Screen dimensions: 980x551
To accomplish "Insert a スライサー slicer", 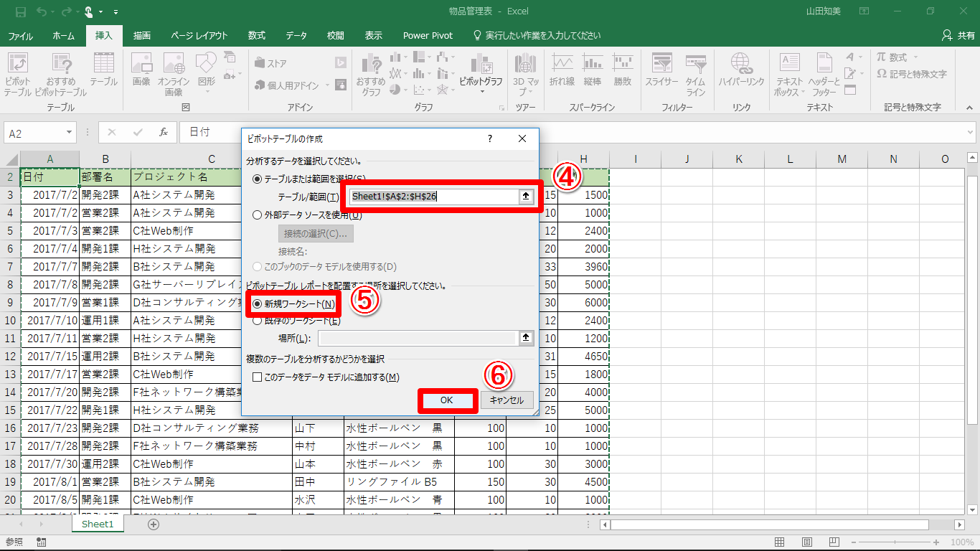I will point(661,70).
